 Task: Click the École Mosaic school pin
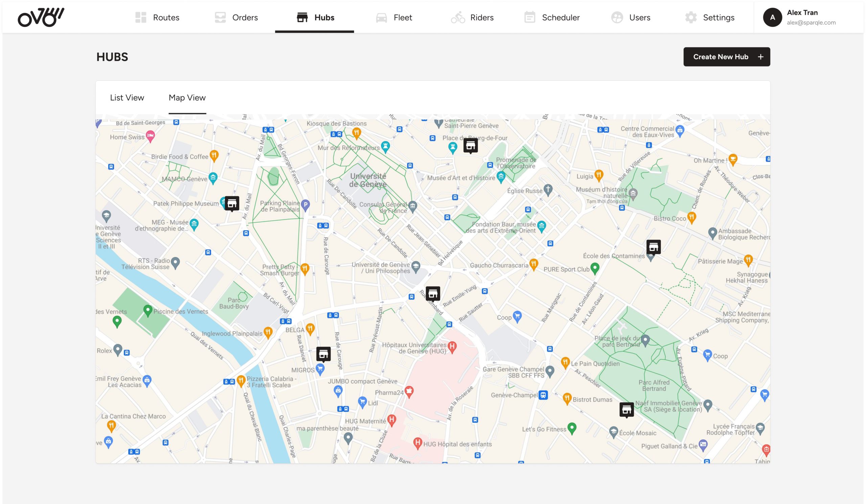tap(613, 432)
